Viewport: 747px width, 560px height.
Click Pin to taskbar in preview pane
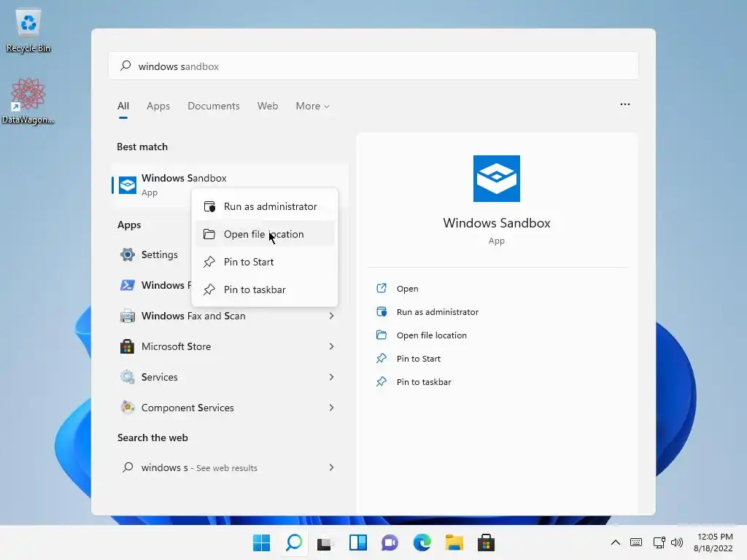pyautogui.click(x=414, y=382)
